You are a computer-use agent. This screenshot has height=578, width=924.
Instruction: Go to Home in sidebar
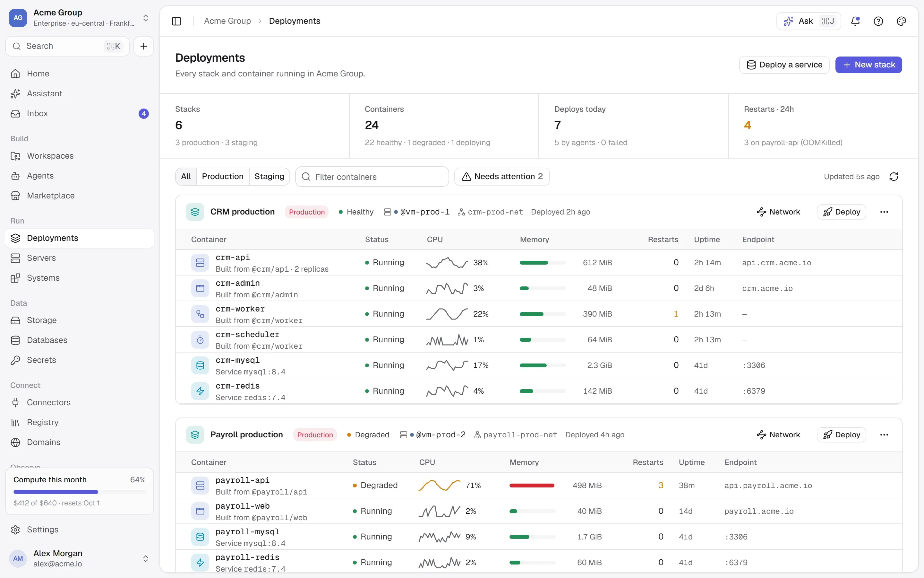[80, 74]
